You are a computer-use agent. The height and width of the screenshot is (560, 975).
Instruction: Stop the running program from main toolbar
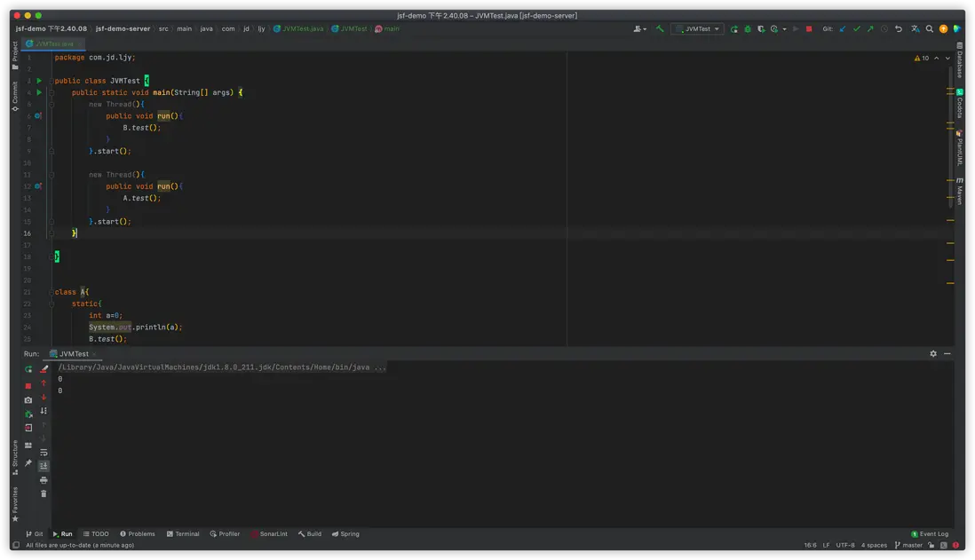tap(809, 28)
